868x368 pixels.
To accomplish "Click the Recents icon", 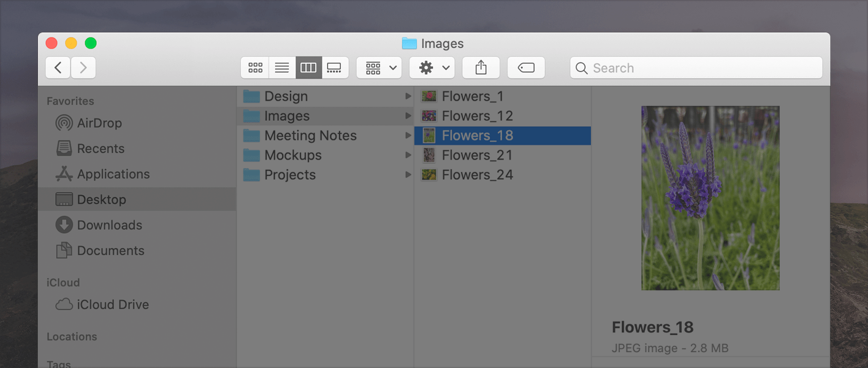I will (64, 148).
